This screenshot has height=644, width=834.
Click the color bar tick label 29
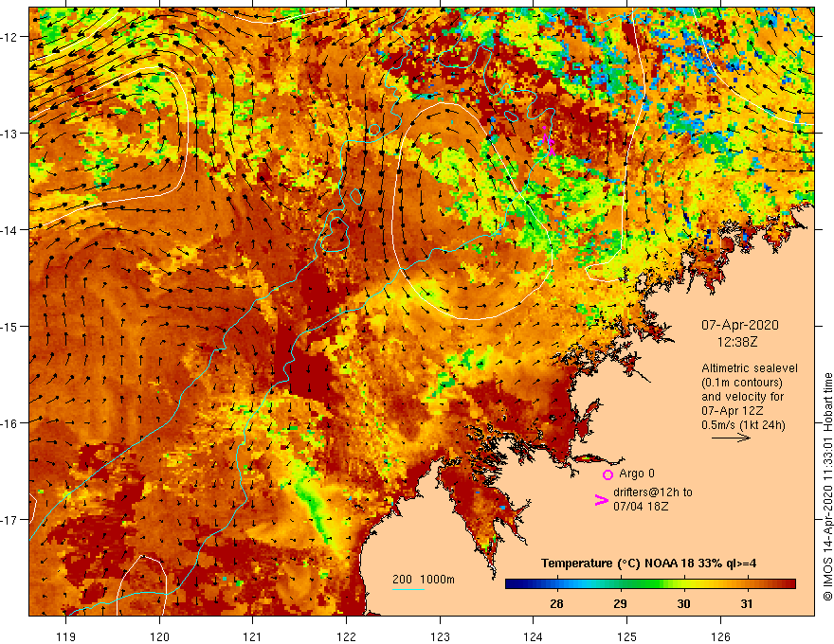point(620,604)
